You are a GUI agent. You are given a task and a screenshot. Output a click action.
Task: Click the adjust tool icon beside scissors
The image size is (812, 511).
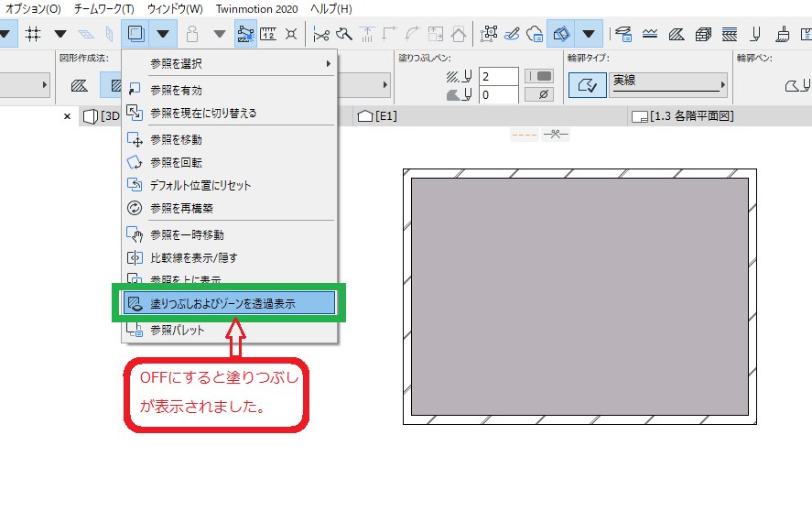tap(344, 34)
